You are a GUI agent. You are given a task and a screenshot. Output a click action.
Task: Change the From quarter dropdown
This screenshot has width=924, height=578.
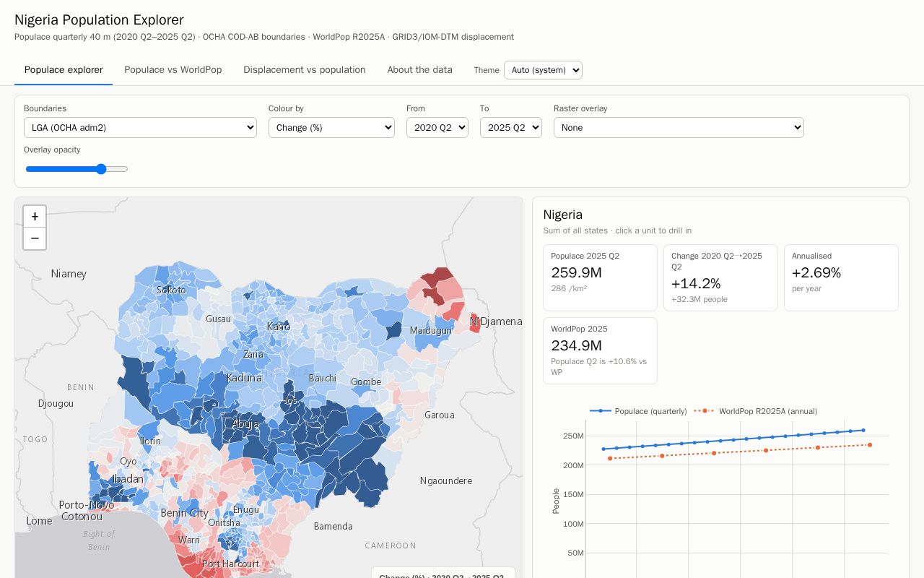(437, 128)
